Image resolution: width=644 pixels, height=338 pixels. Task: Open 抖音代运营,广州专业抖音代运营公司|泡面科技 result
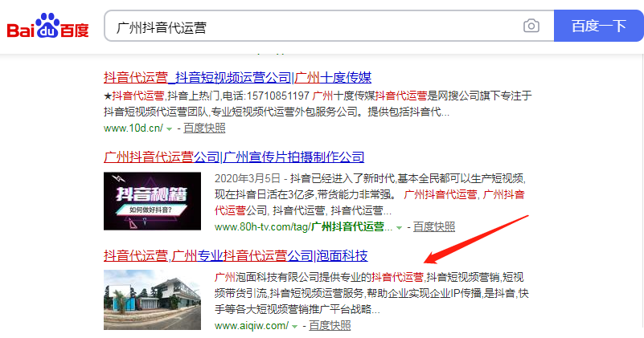click(236, 256)
